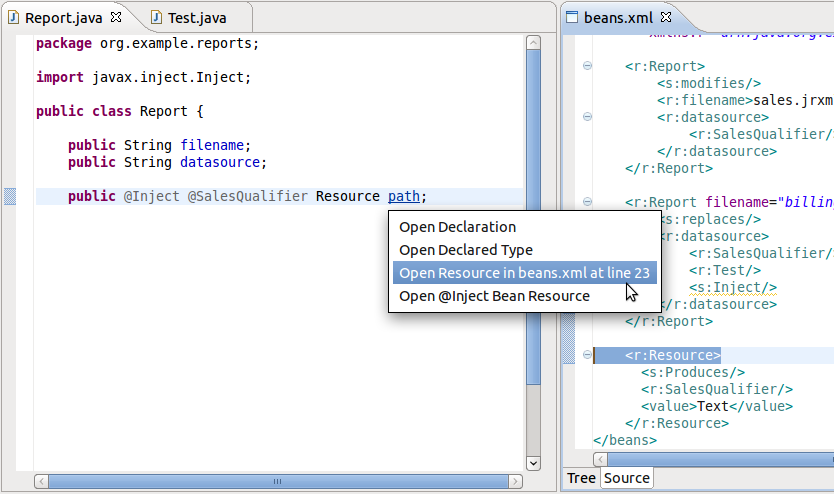Click the Report.java horizontal scrollbar thumb
The height and width of the screenshot is (494, 834).
point(278,481)
